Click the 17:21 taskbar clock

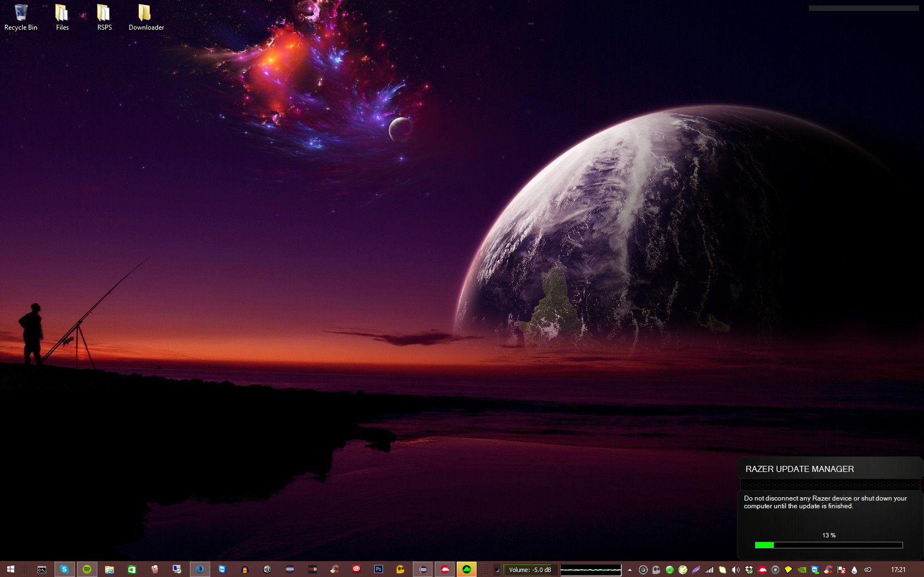(x=898, y=570)
